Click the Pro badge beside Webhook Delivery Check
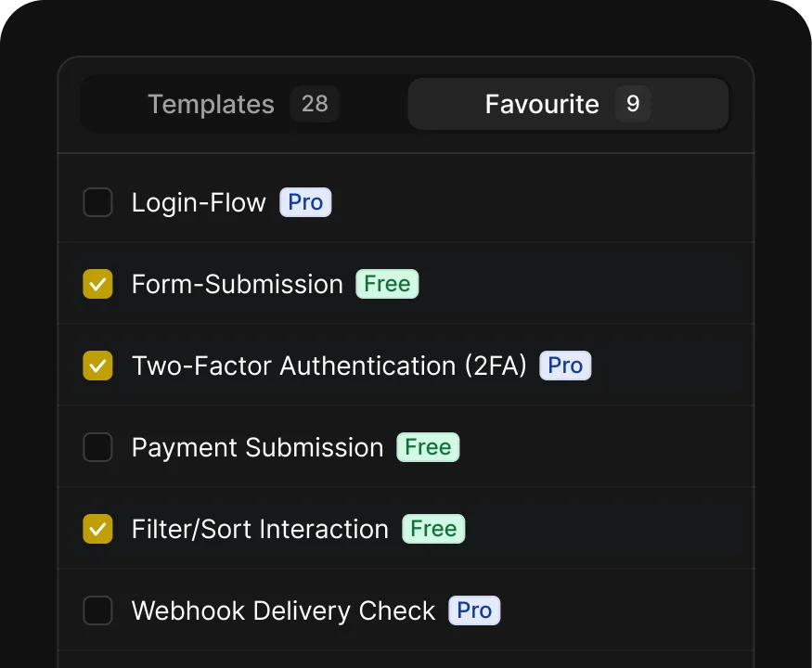This screenshot has height=668, width=812. (474, 610)
